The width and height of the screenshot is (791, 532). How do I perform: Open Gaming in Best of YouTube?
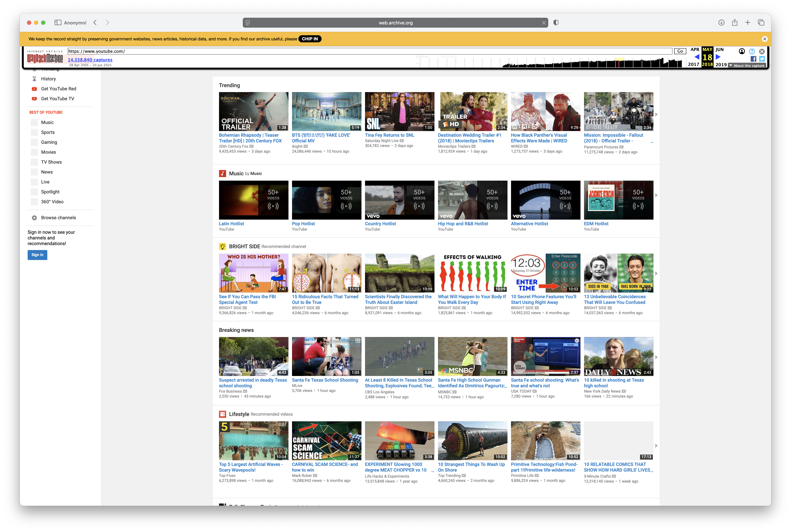tap(49, 142)
